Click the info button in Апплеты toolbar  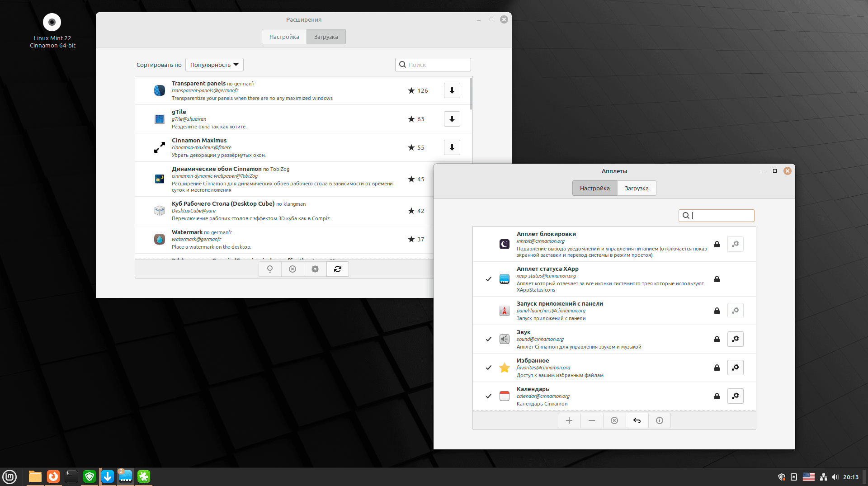coord(660,420)
